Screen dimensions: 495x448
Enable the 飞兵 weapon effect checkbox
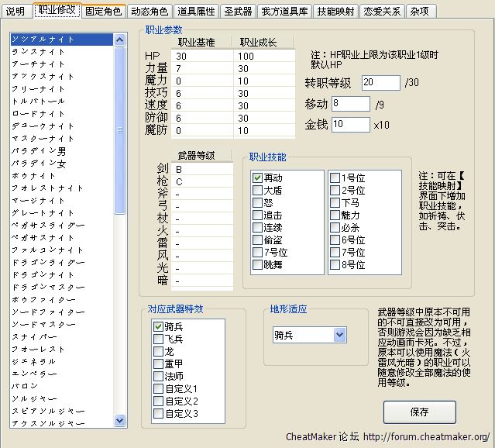(159, 339)
